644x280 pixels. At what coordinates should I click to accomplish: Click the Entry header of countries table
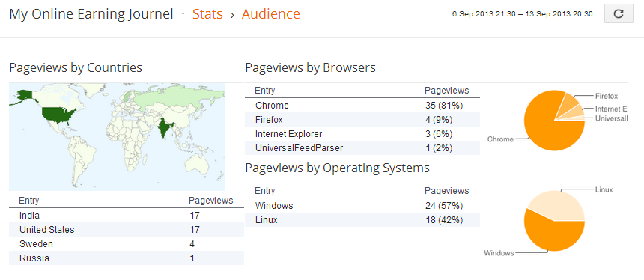coord(29,201)
